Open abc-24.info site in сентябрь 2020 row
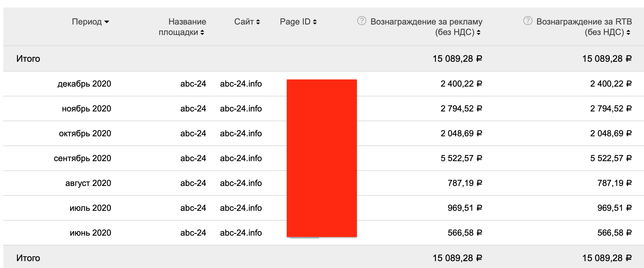Screen dimensions: 644x268 click(x=241, y=158)
